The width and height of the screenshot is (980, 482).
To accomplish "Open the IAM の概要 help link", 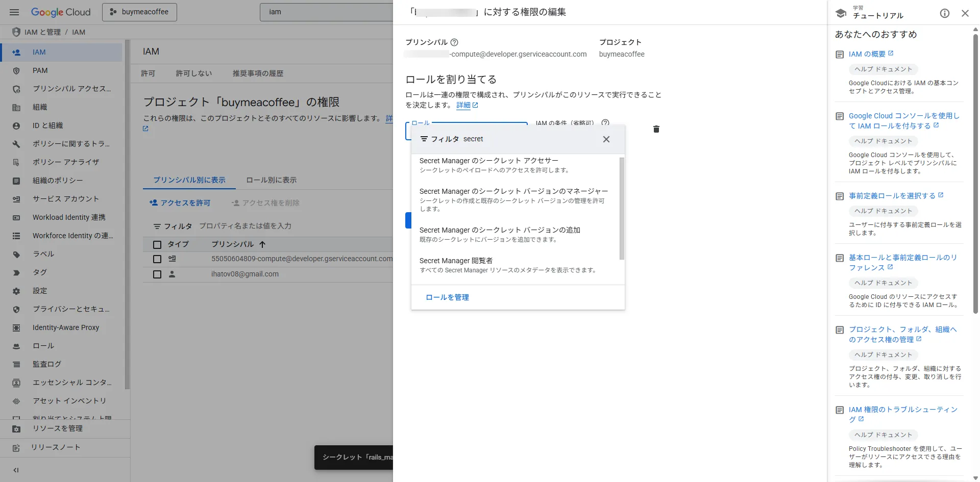I will coord(871,54).
